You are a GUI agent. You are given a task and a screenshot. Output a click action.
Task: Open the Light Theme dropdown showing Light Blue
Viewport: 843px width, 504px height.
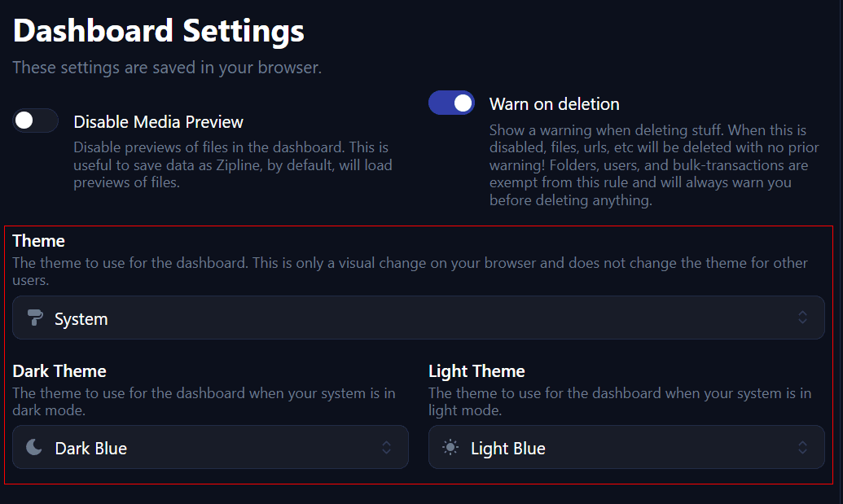626,447
